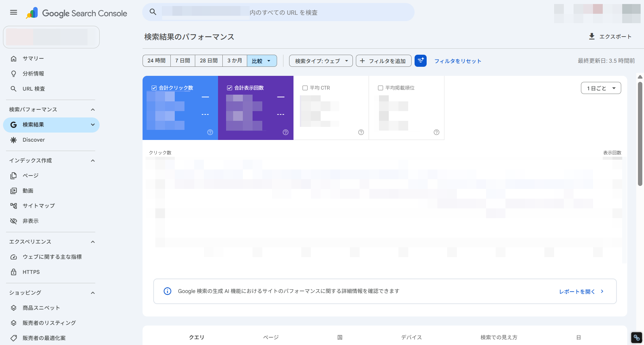This screenshot has width=644, height=345.
Task: Open 販売者のリスティング layers icon
Action: [13, 323]
